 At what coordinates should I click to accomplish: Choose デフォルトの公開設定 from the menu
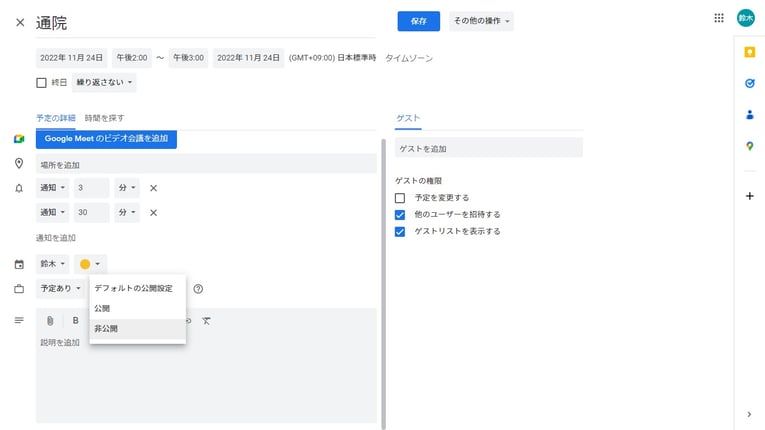138,288
